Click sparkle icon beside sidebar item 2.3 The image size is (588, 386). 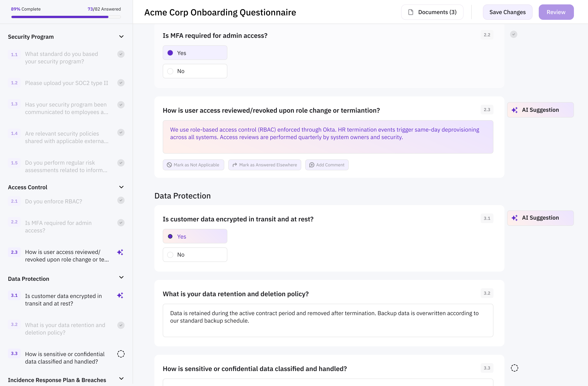click(120, 252)
